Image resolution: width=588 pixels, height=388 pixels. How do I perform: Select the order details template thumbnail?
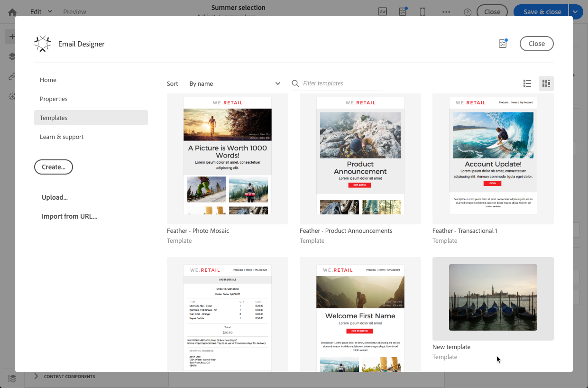click(x=228, y=314)
